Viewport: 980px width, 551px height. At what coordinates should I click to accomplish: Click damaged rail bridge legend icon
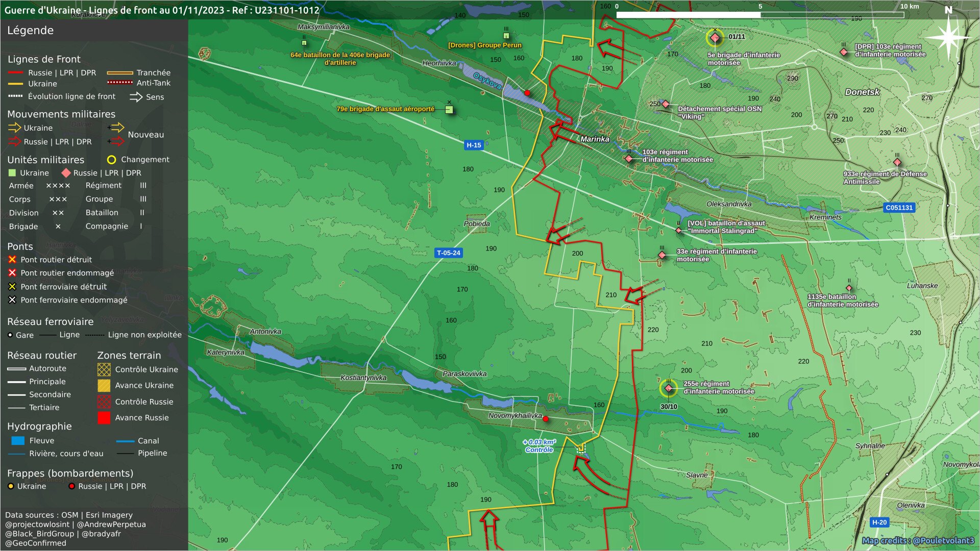pyautogui.click(x=12, y=300)
